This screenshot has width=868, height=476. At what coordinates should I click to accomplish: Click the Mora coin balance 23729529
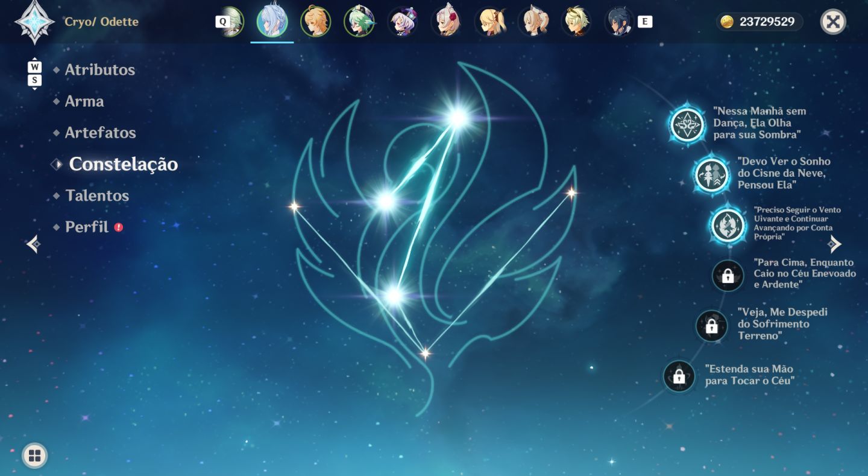759,22
